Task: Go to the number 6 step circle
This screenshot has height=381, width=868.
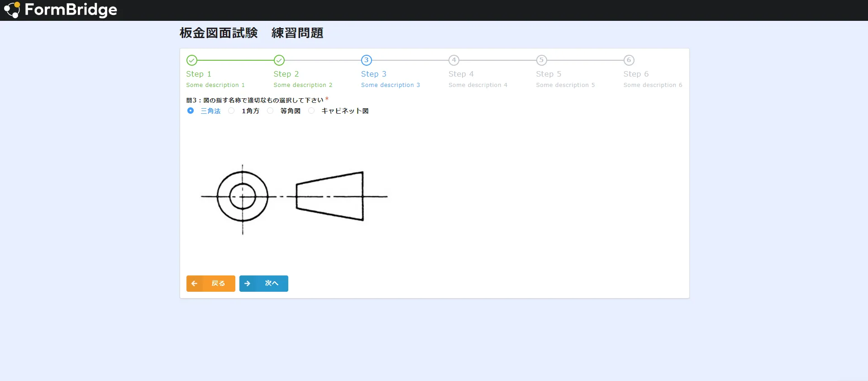Action: pyautogui.click(x=629, y=60)
